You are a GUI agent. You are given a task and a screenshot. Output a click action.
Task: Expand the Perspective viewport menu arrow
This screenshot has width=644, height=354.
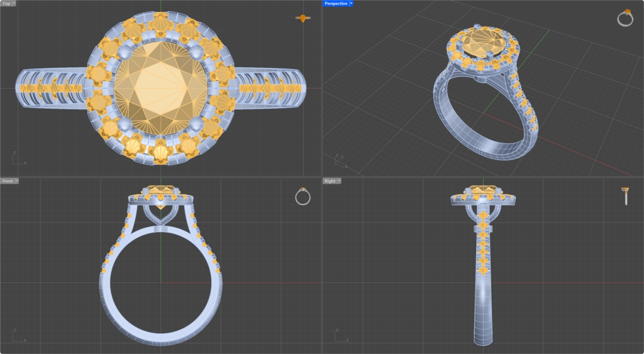point(351,3)
